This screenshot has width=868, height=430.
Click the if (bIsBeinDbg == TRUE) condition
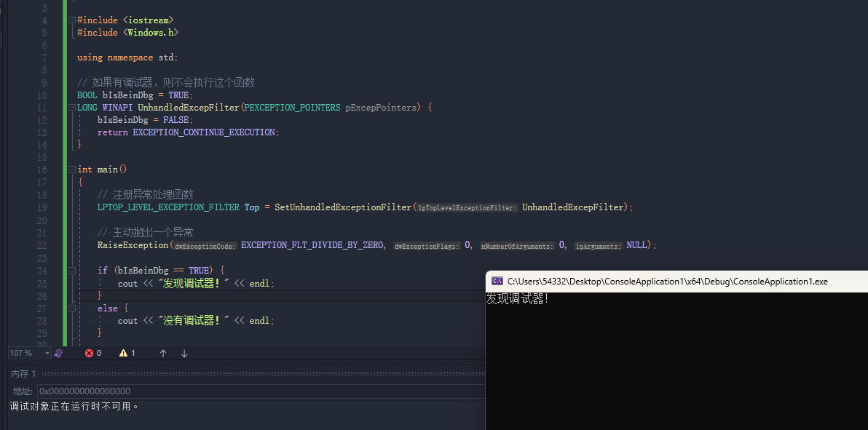click(161, 271)
